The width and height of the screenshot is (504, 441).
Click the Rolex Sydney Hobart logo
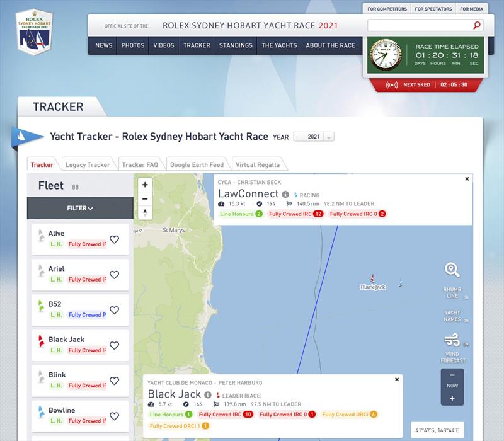(34, 32)
